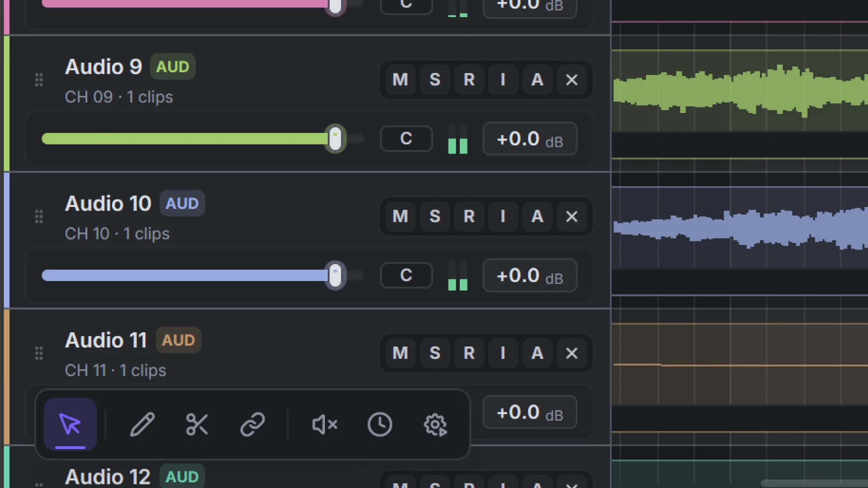Click the Audio 10 +0.0 dB field
Viewport: 868px width, 488px height.
click(x=530, y=276)
